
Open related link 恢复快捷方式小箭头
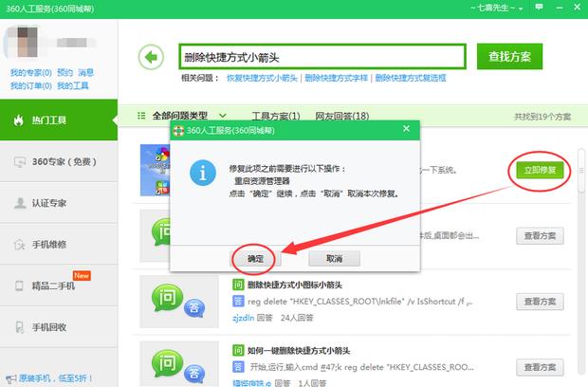tap(262, 78)
